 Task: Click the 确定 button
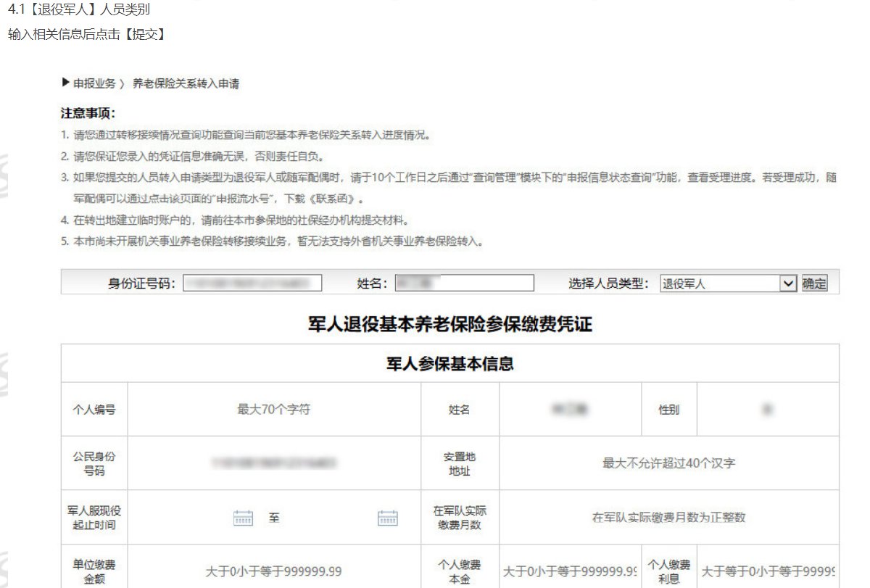(814, 283)
